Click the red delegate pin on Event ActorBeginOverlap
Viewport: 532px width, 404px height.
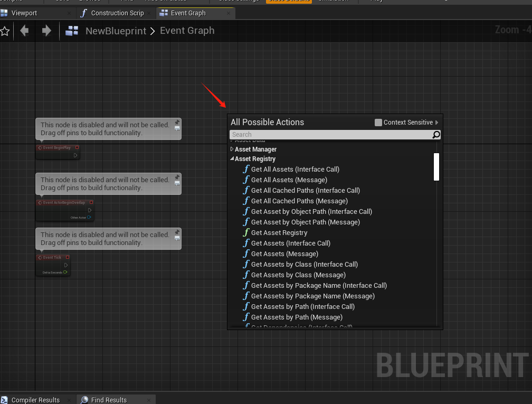coord(91,202)
